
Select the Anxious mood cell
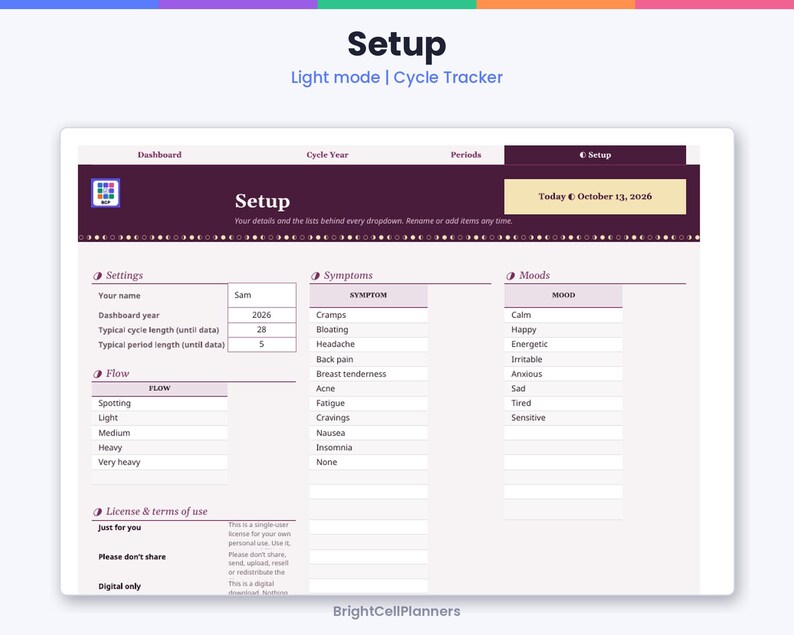click(563, 374)
